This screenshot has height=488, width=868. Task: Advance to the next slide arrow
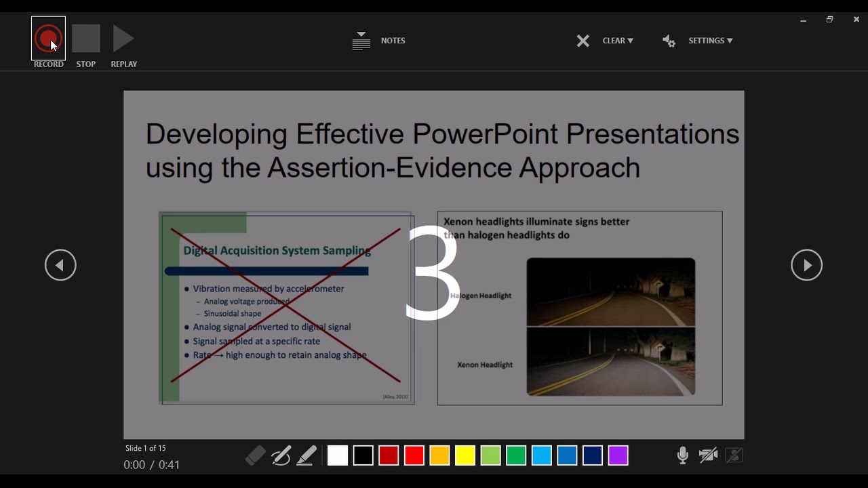(806, 265)
